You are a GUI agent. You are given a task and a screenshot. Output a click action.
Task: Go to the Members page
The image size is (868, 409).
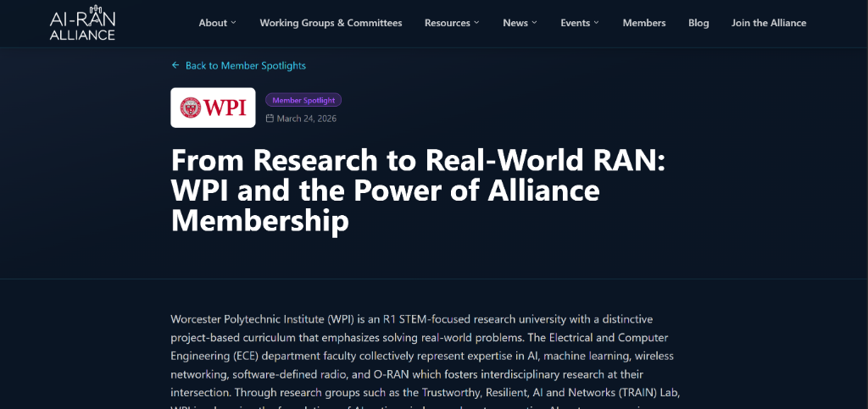coord(644,23)
